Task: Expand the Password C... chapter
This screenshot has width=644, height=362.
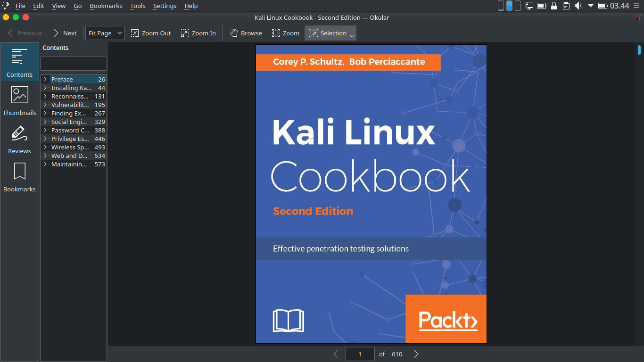Action: tap(45, 130)
